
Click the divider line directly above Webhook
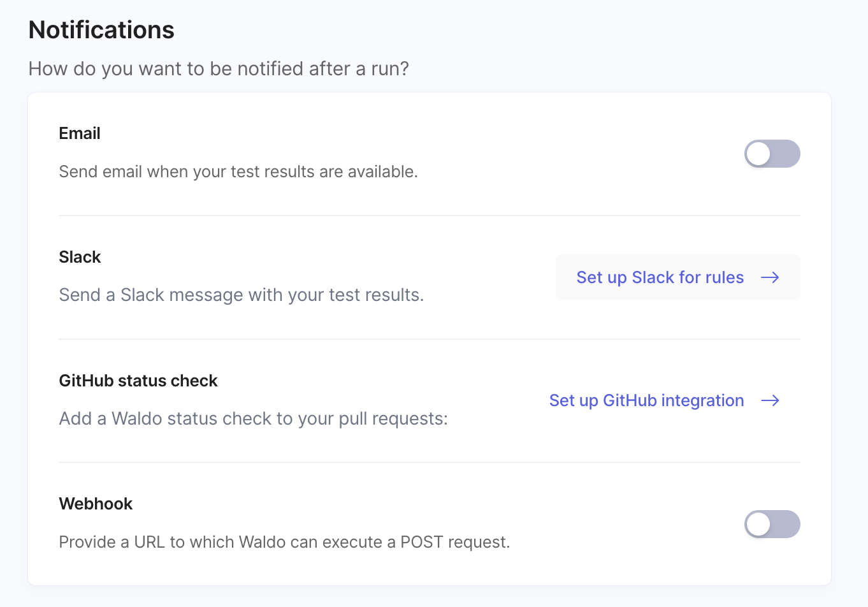pyautogui.click(x=429, y=462)
